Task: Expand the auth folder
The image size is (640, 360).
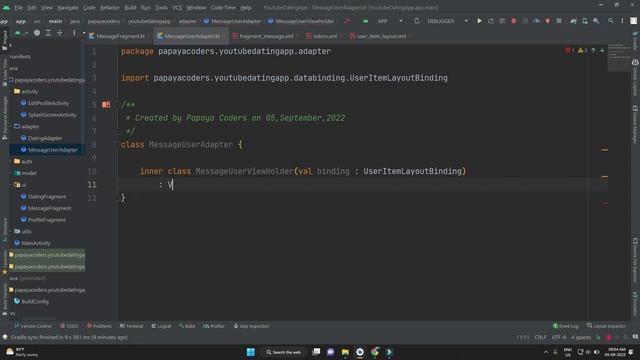Action: [x=11, y=162]
